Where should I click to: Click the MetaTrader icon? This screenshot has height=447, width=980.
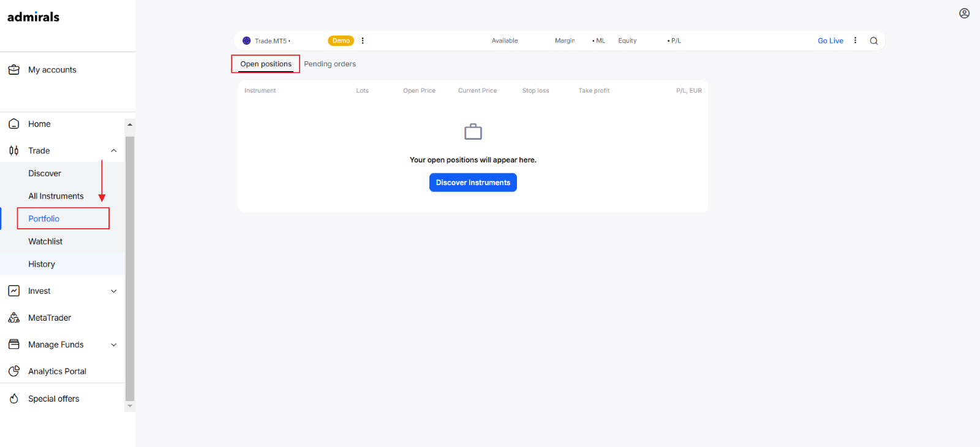(x=14, y=318)
